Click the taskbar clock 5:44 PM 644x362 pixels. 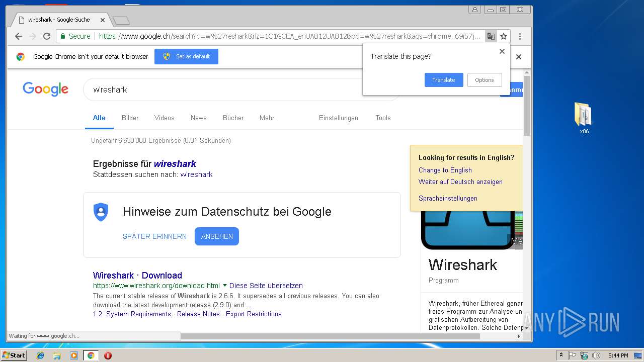point(618,355)
